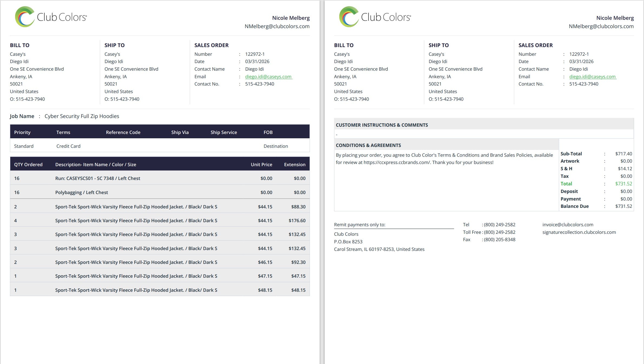This screenshot has width=644, height=364.
Task: Click 'Nicole Melberg' name on first page
Action: pyautogui.click(x=291, y=18)
